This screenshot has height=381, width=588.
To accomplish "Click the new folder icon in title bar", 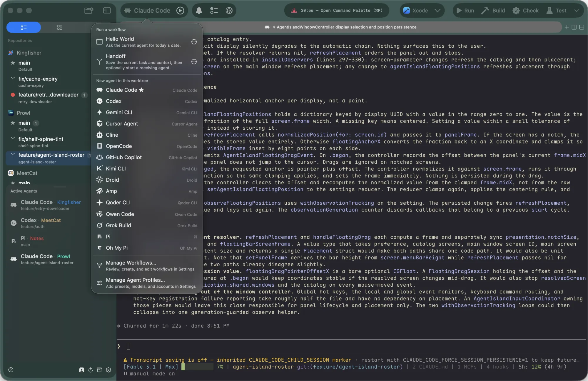I will [88, 11].
